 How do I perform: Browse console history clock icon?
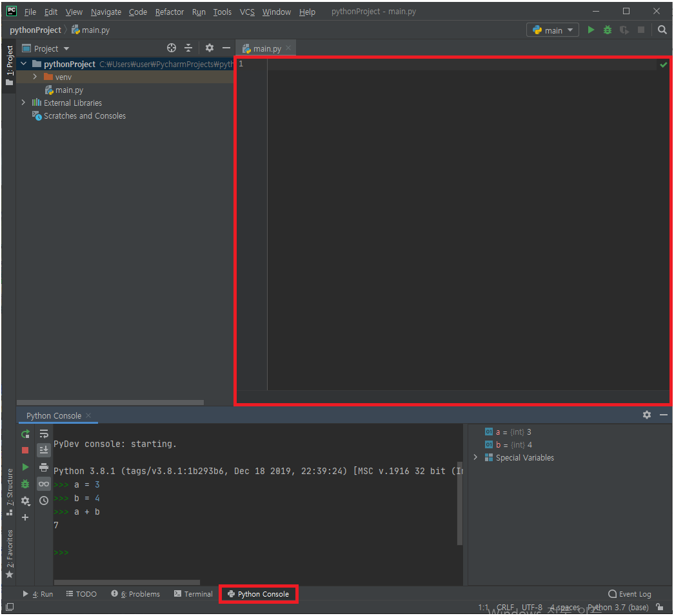(x=44, y=501)
